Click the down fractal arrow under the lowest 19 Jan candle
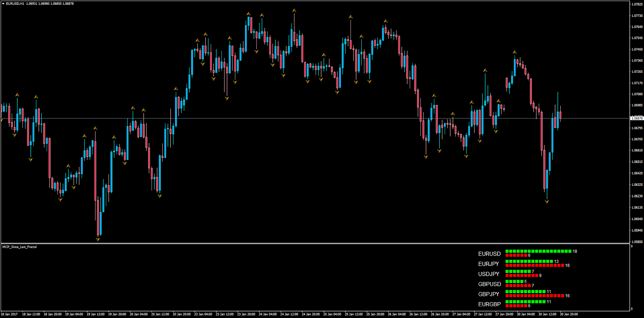 [98, 239]
